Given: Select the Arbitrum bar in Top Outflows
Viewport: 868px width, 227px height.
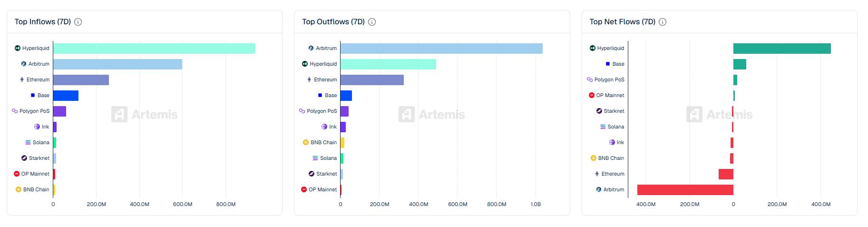Looking at the screenshot, I should [x=441, y=49].
